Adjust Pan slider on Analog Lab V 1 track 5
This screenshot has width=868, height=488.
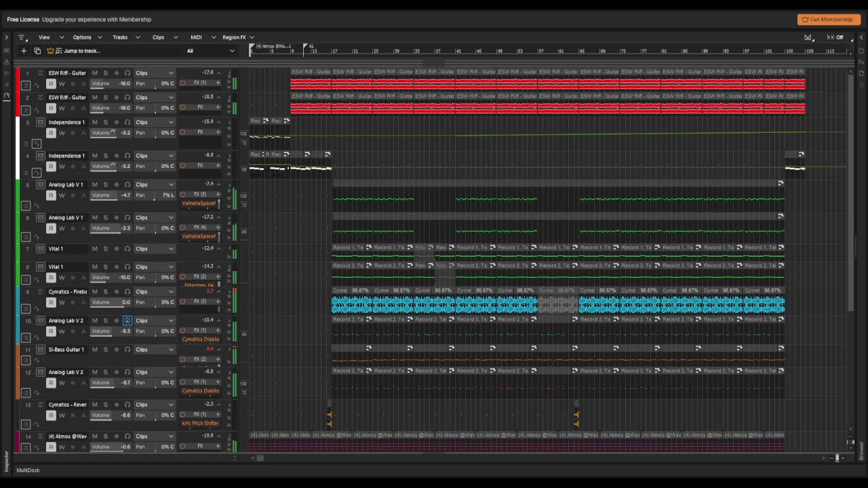click(x=155, y=195)
